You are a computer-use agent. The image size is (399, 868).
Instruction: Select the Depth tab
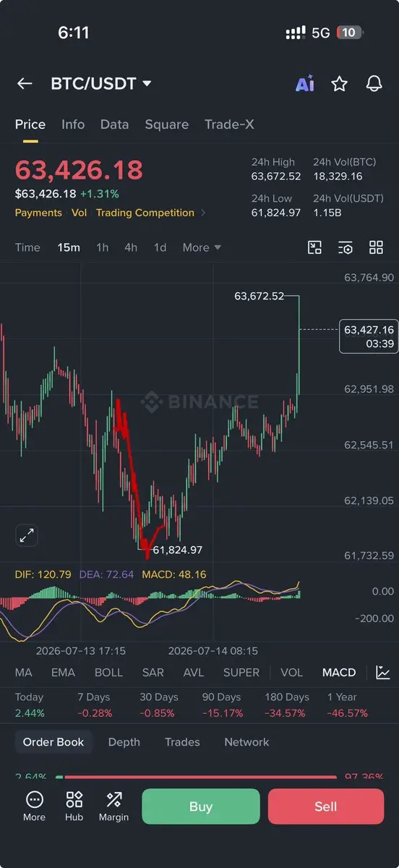click(124, 742)
